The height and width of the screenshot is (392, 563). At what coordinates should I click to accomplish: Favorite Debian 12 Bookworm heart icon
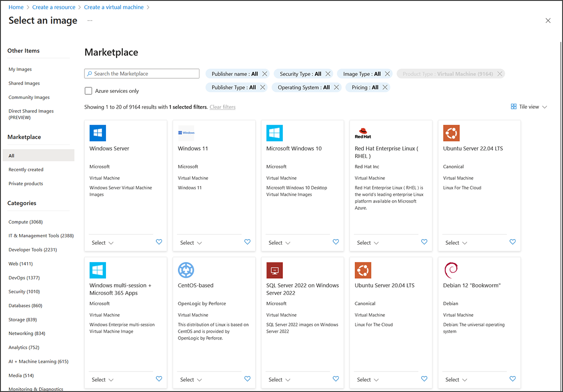pos(512,379)
